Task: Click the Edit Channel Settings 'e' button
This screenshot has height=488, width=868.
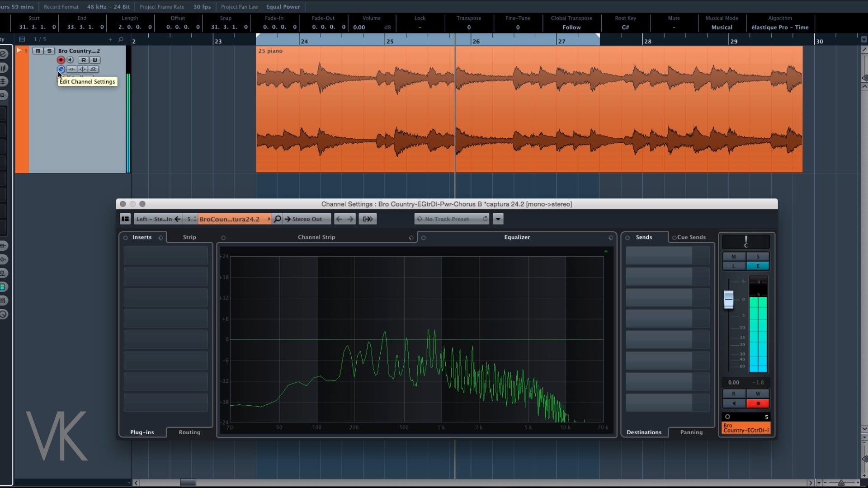Action: point(61,69)
